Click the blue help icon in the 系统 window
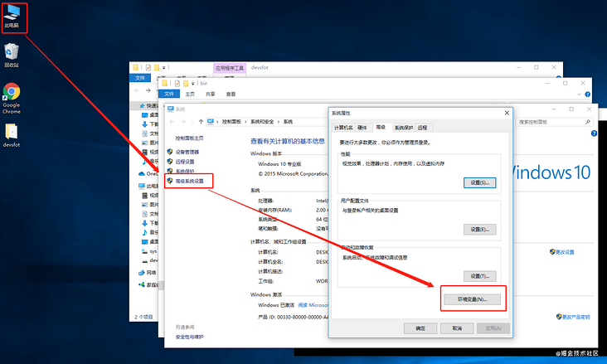This screenshot has width=607, height=364. click(x=594, y=133)
